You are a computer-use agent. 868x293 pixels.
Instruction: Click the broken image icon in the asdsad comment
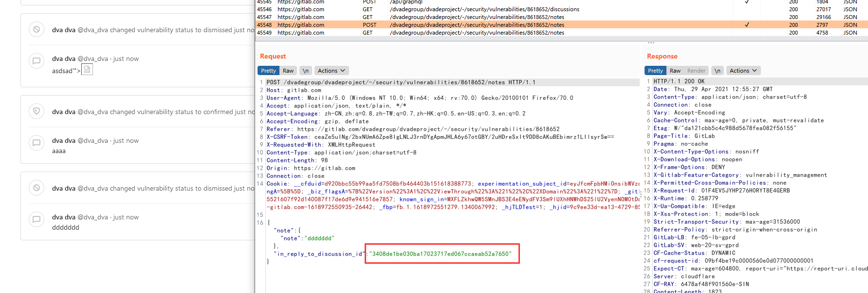point(87,70)
